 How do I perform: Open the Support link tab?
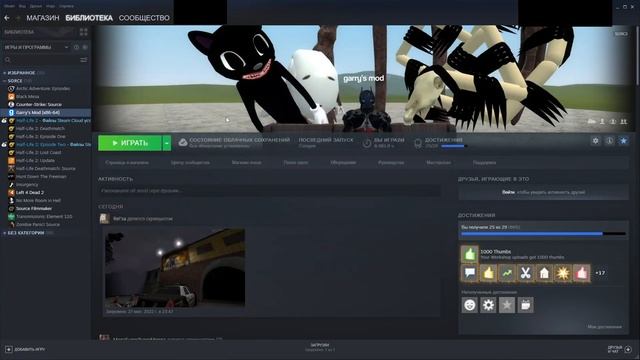pos(484,162)
